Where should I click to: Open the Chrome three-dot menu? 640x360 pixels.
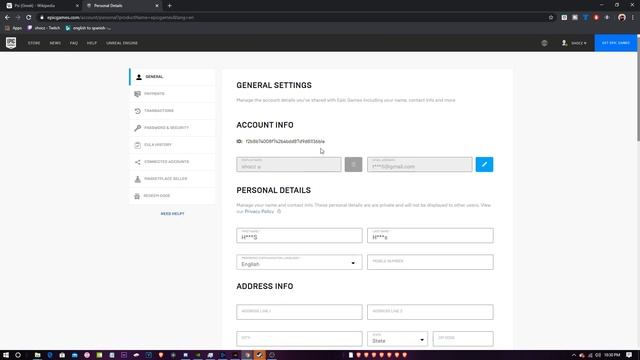[x=633, y=18]
